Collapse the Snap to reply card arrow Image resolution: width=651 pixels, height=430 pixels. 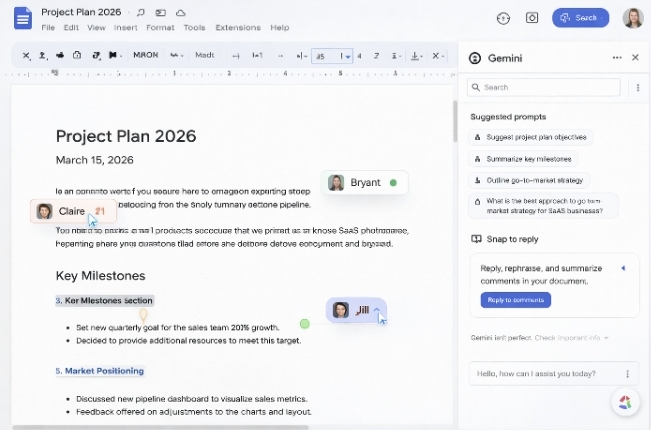pyautogui.click(x=623, y=268)
